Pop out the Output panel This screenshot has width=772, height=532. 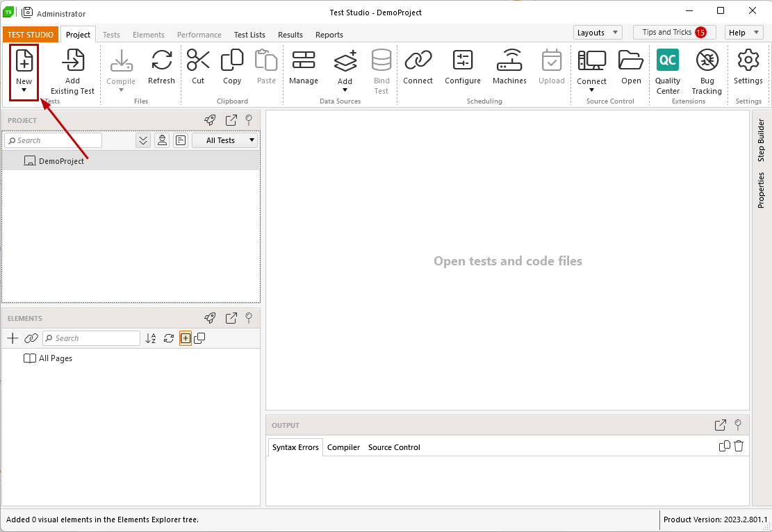(721, 425)
